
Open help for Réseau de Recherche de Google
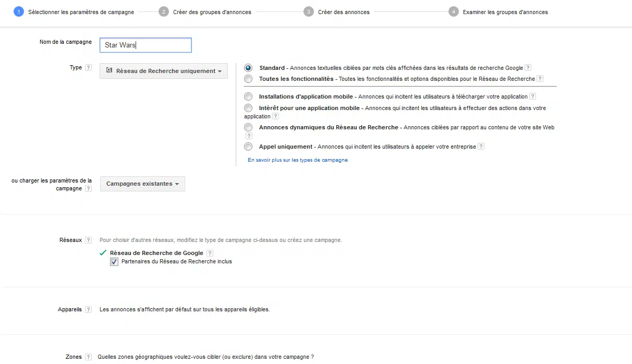pos(210,253)
